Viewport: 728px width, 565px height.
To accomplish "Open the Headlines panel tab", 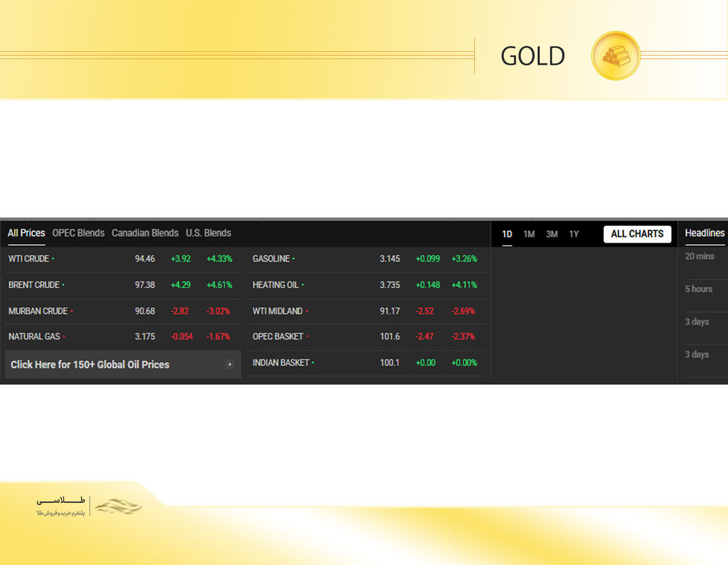I will tap(704, 233).
